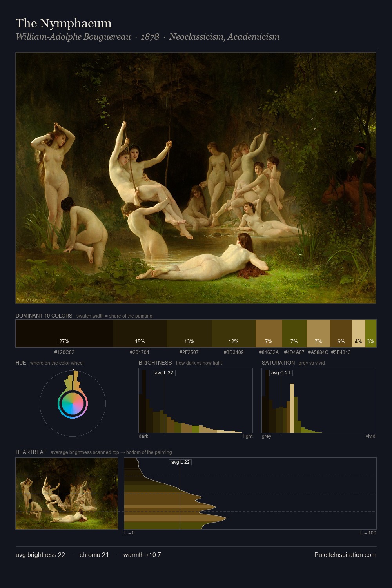
Task: Select the 7% tan swatch #81632A
Action: tap(269, 334)
